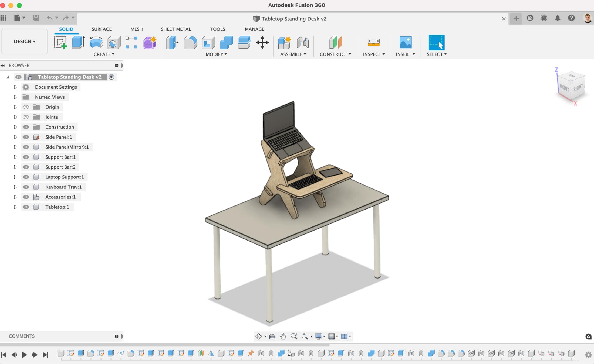
Task: Switch to the MESH tab
Action: click(x=136, y=29)
